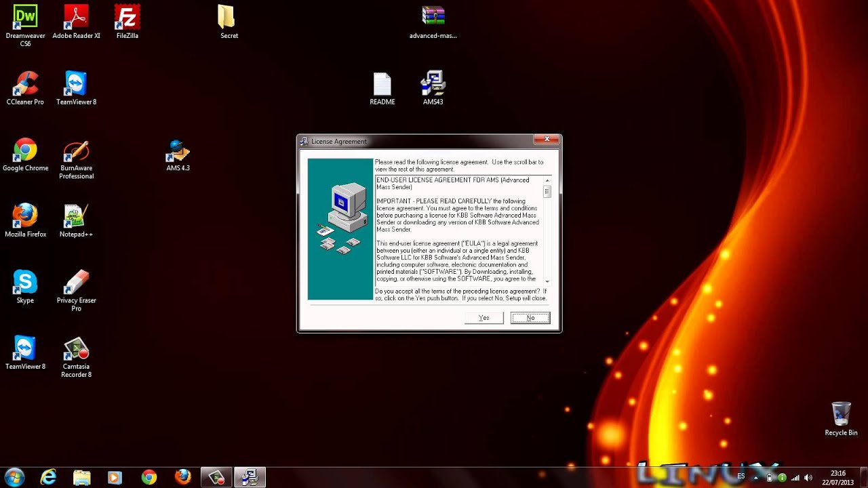The height and width of the screenshot is (488, 868).
Task: Decline the license by clicking No
Action: [530, 318]
